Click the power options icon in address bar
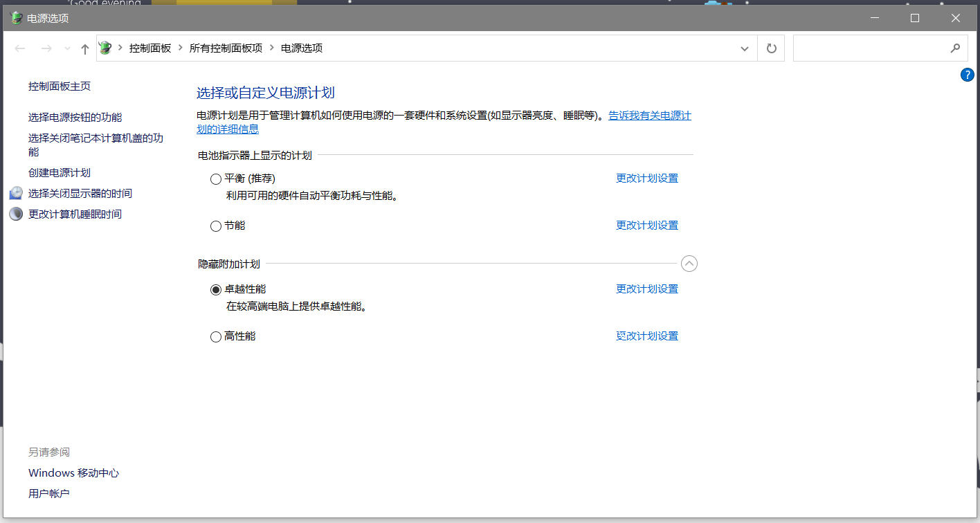 tap(105, 48)
